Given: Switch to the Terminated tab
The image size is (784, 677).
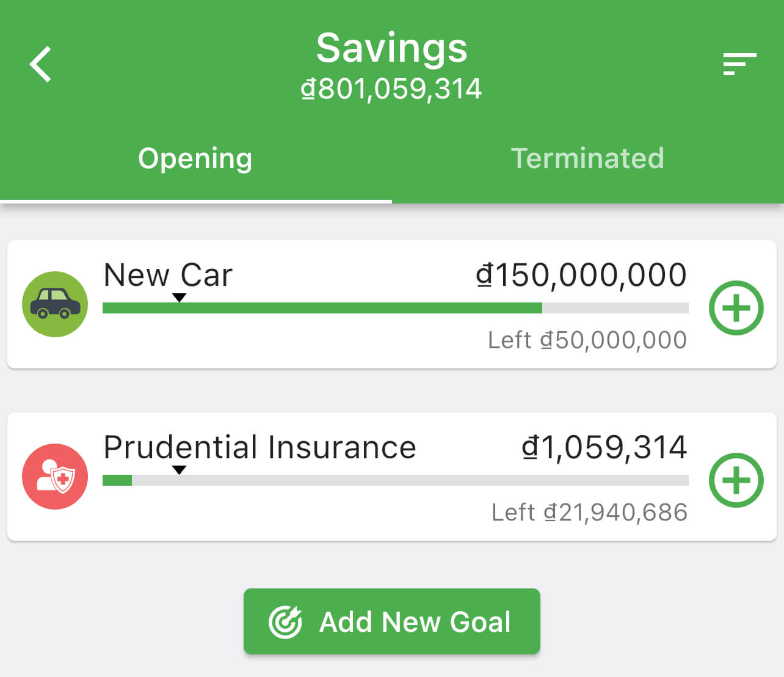Looking at the screenshot, I should tap(587, 158).
